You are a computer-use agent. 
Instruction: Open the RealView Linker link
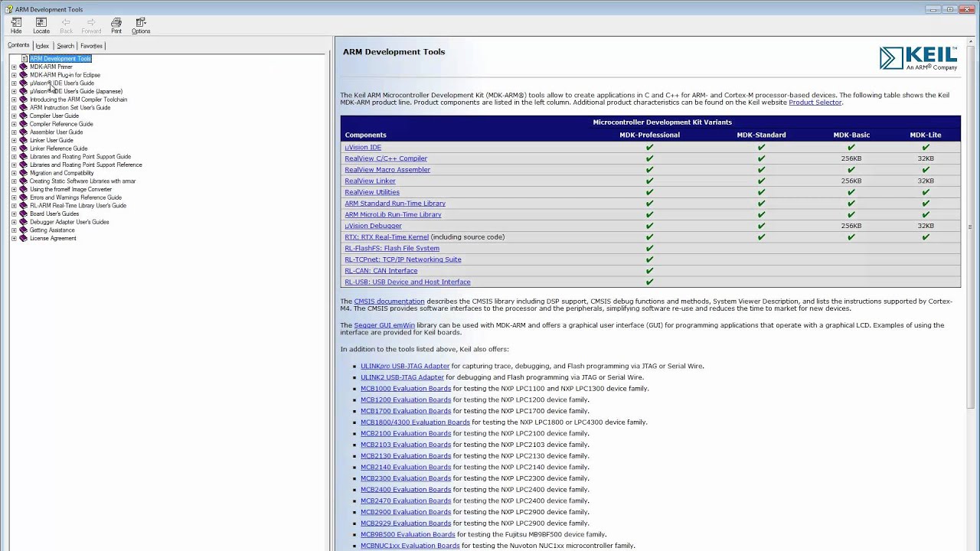pos(370,181)
